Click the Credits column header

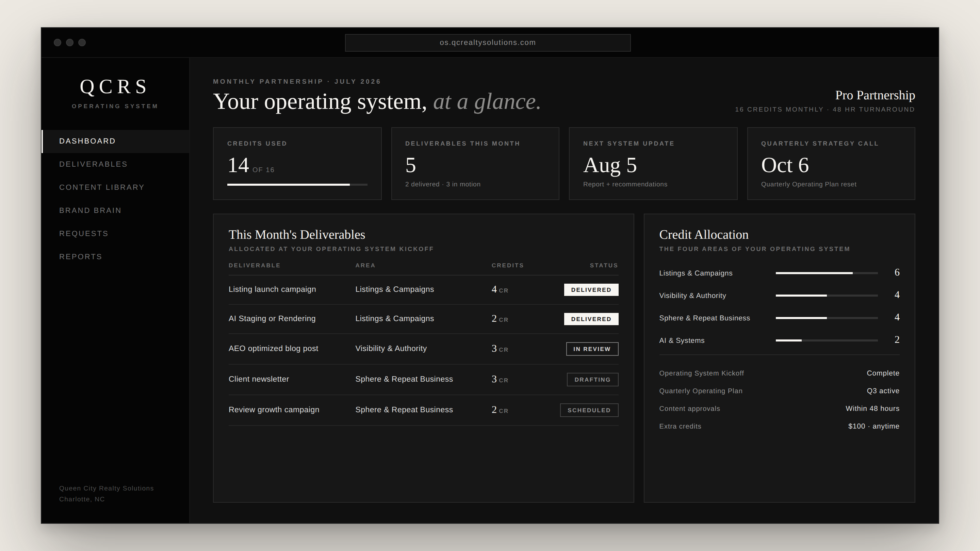coord(507,265)
